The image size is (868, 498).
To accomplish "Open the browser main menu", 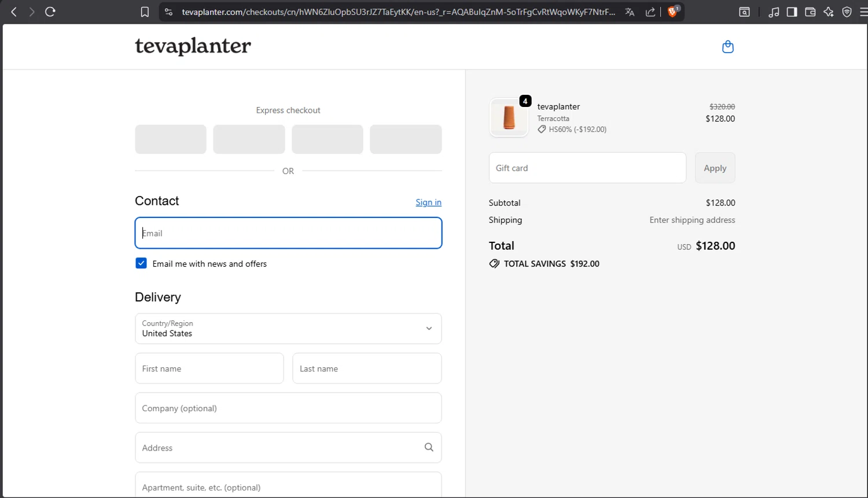I will pos(863,12).
